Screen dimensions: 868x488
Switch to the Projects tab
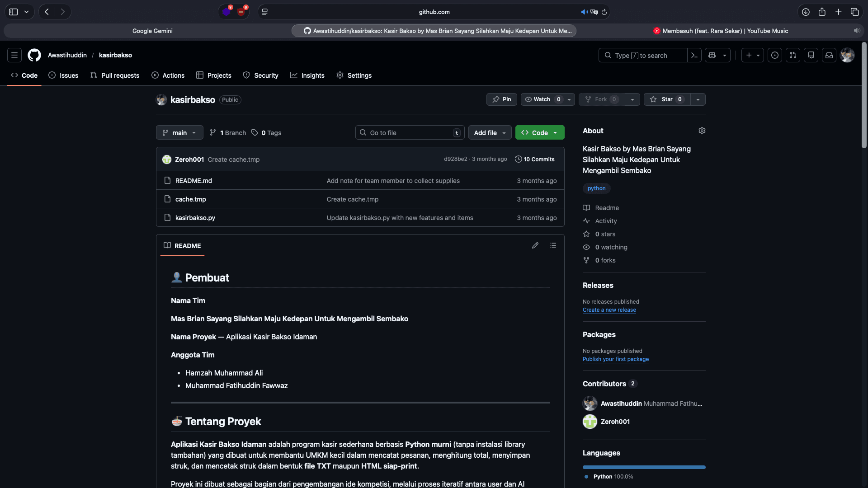coord(214,75)
